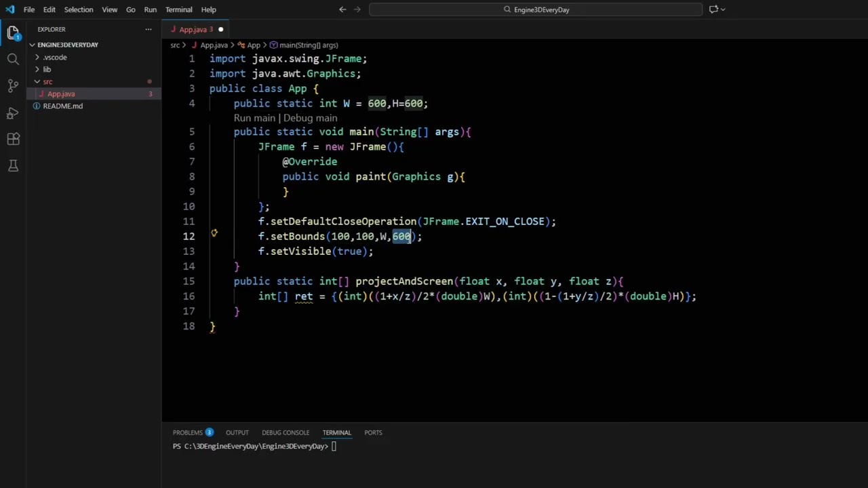The height and width of the screenshot is (488, 868).
Task: Open the Run and Debug view
Action: [13, 113]
